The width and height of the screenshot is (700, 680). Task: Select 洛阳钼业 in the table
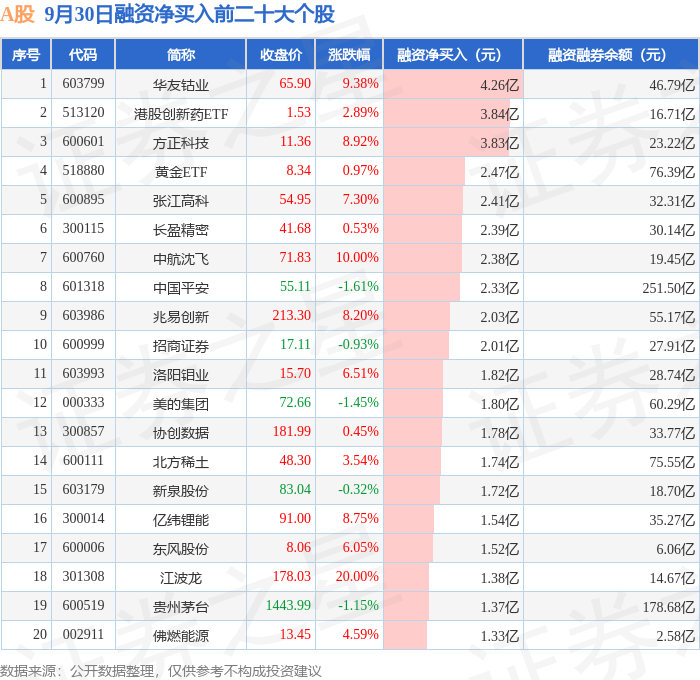(x=181, y=375)
